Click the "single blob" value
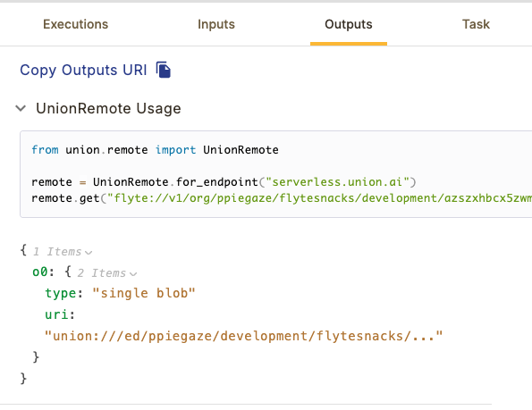 (x=144, y=294)
